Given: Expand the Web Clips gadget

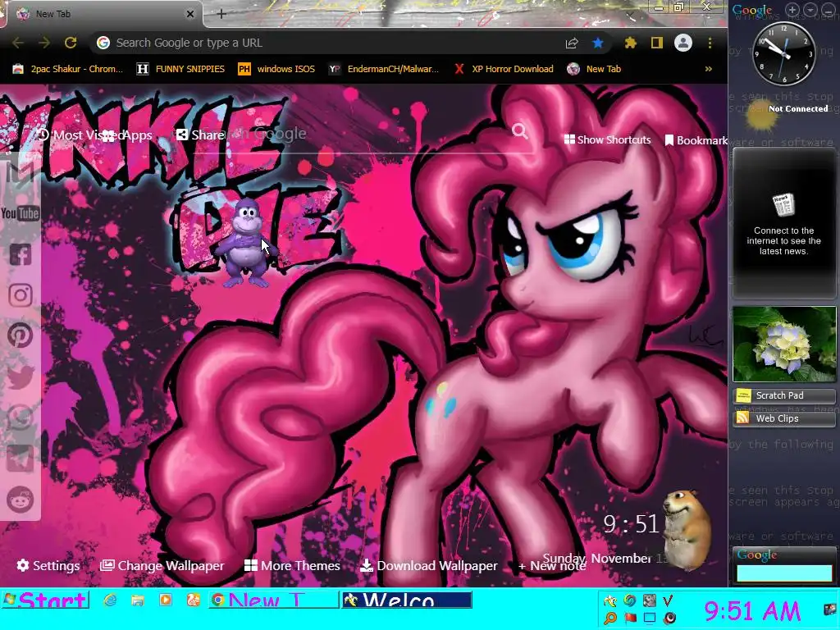Looking at the screenshot, I should (783, 418).
